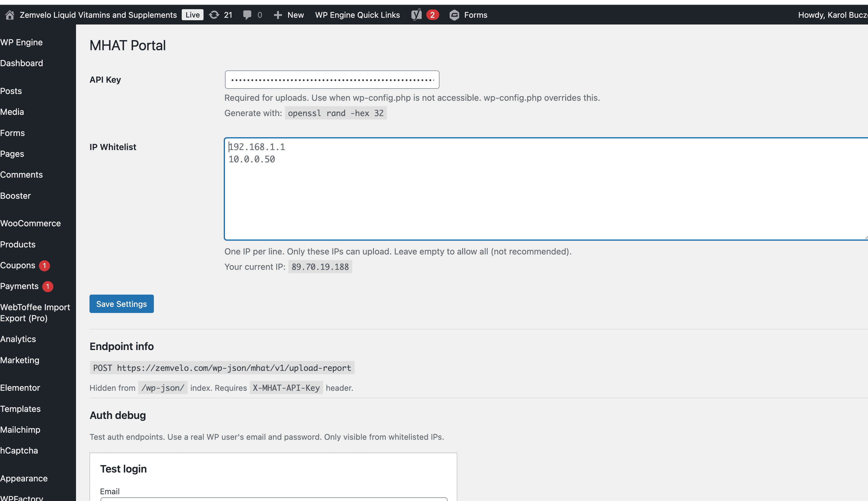The height and width of the screenshot is (501, 868).
Task: Click the Coupons notification badge
Action: click(44, 265)
